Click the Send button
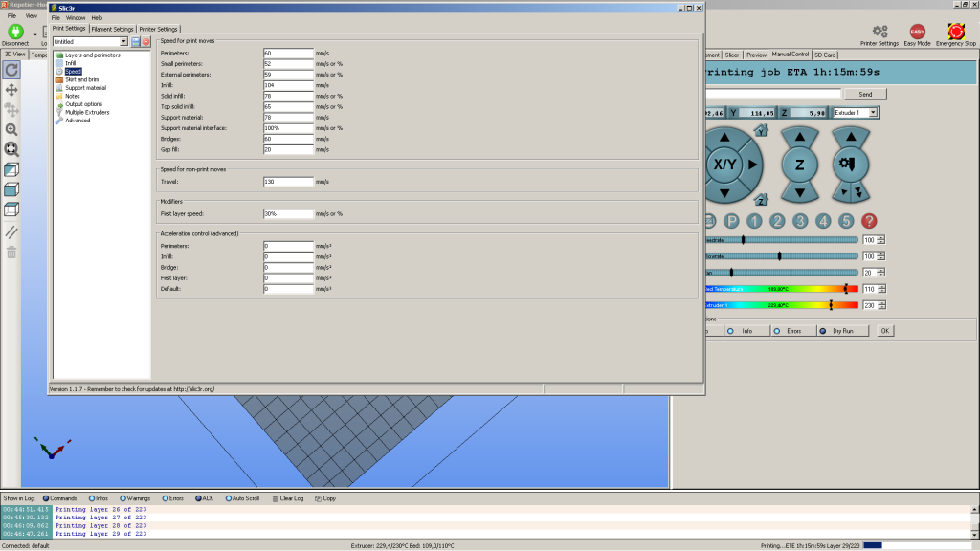The image size is (980, 551). pyautogui.click(x=865, y=94)
